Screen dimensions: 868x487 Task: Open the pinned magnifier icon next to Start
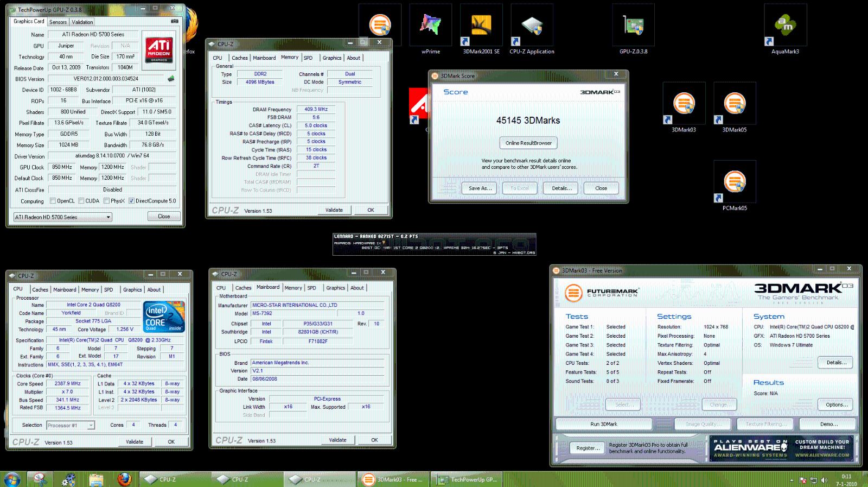coord(41,479)
